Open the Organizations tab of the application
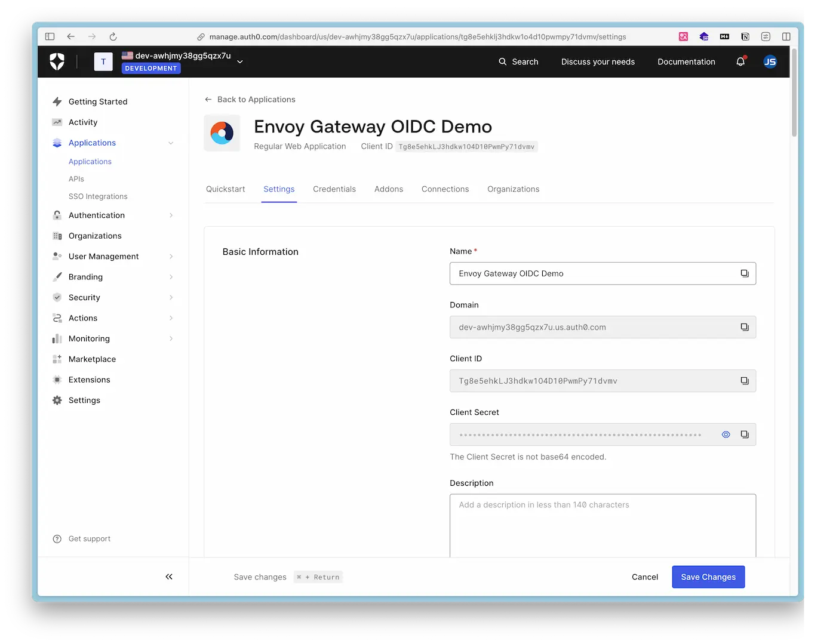Viewport: 836px width, 644px height. [x=514, y=189]
